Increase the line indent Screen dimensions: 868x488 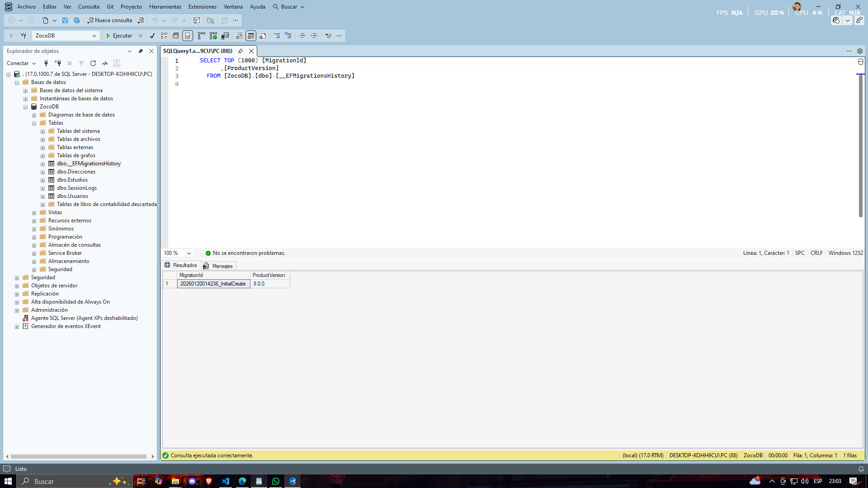tap(314, 36)
